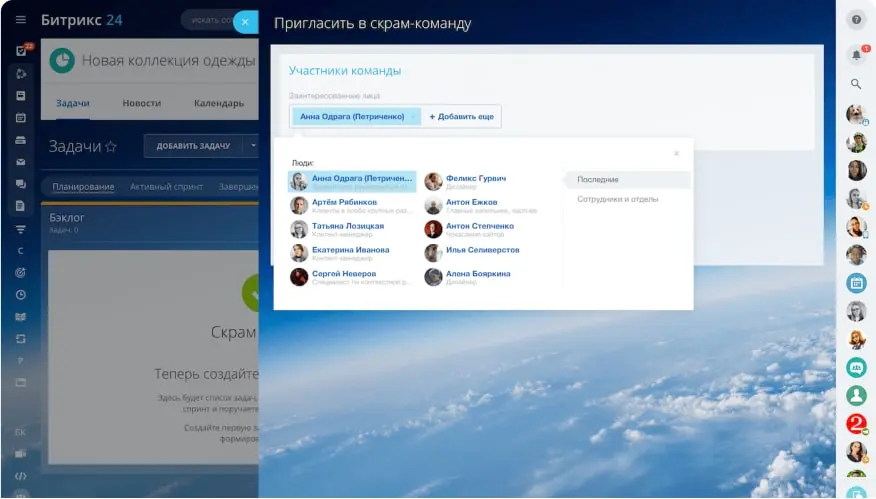
Task: Open the tasks icon with red badge
Action: pos(20,51)
